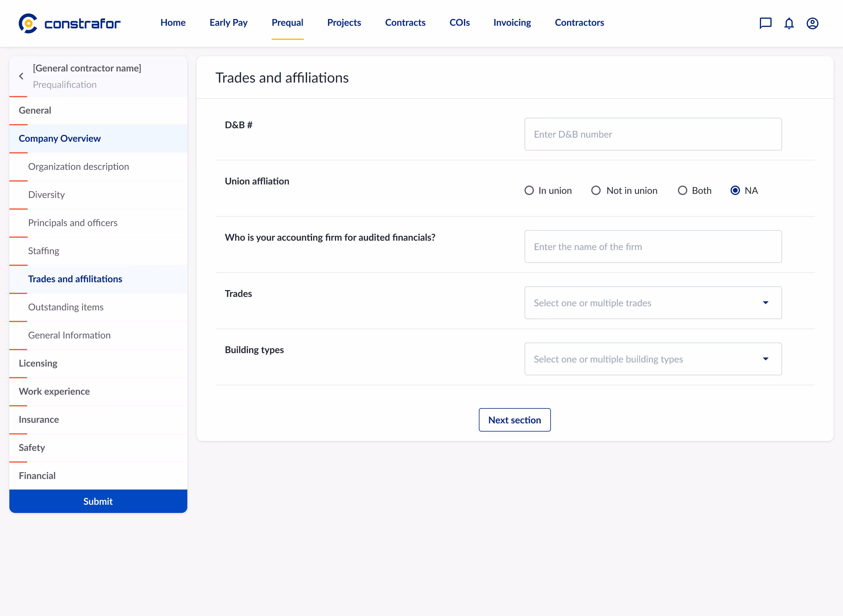
Task: Open the Early Pay tab
Action: [229, 23]
